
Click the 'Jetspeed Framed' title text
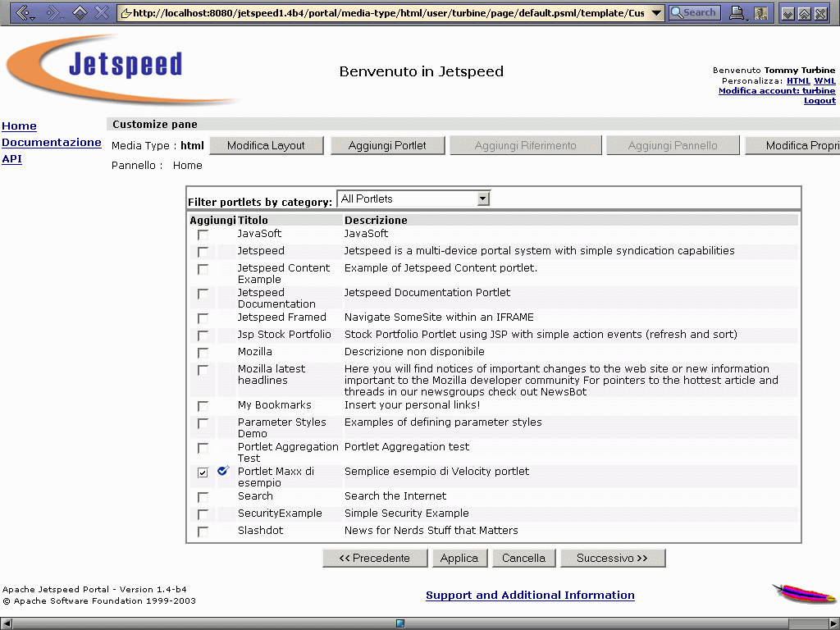click(282, 317)
